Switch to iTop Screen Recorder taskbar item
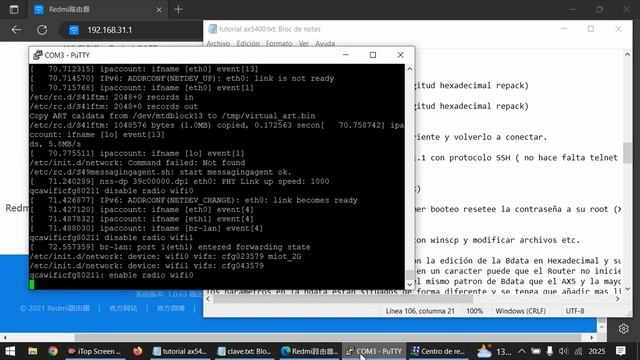This screenshot has height=360, width=640. coord(95,351)
